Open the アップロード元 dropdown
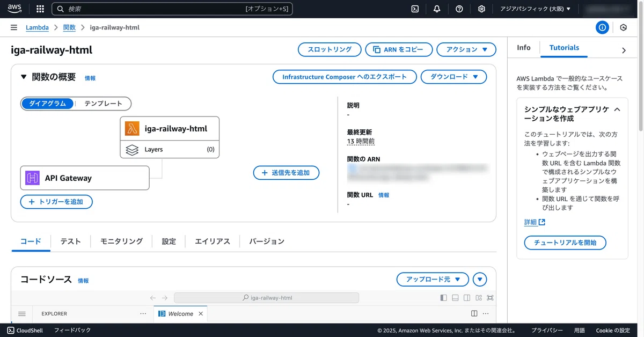The image size is (644, 337). point(433,280)
